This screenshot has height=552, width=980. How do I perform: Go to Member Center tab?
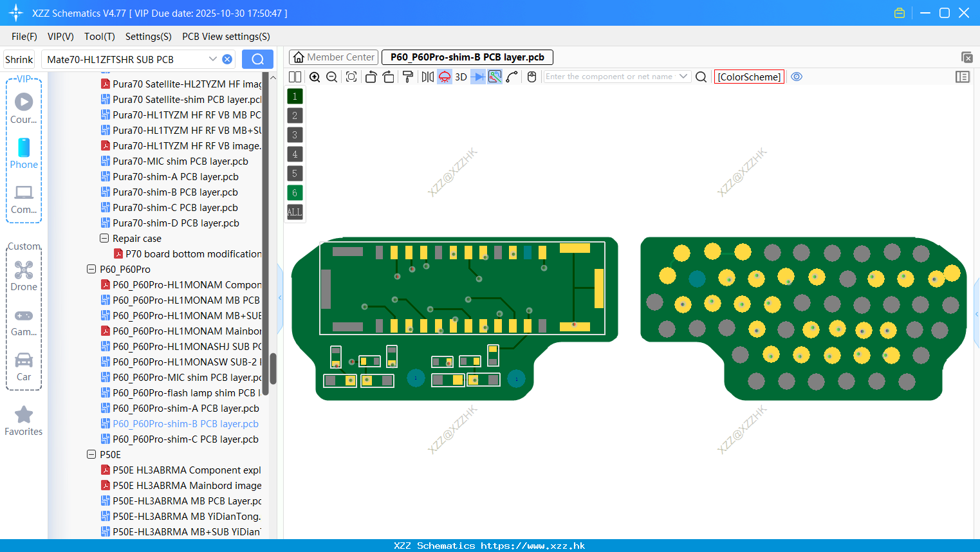pyautogui.click(x=333, y=57)
